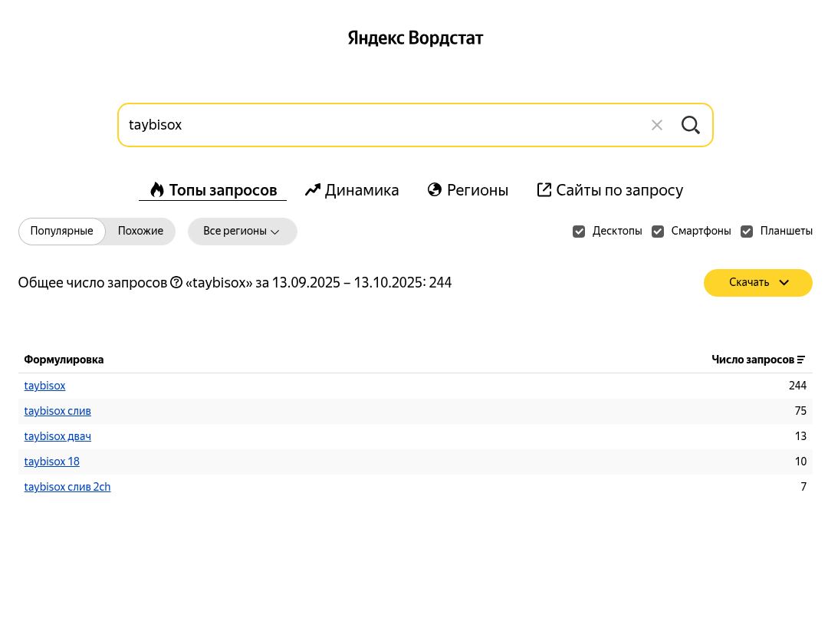Switch to the Регионы tab
This screenshot has height=644, width=828.
[x=468, y=190]
